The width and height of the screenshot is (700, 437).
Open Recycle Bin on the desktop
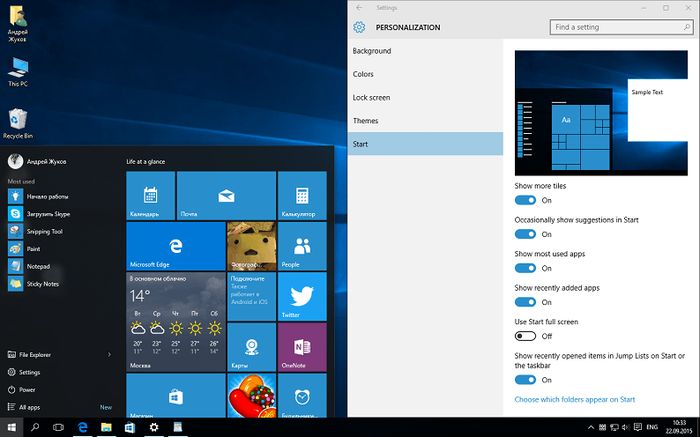(15, 121)
